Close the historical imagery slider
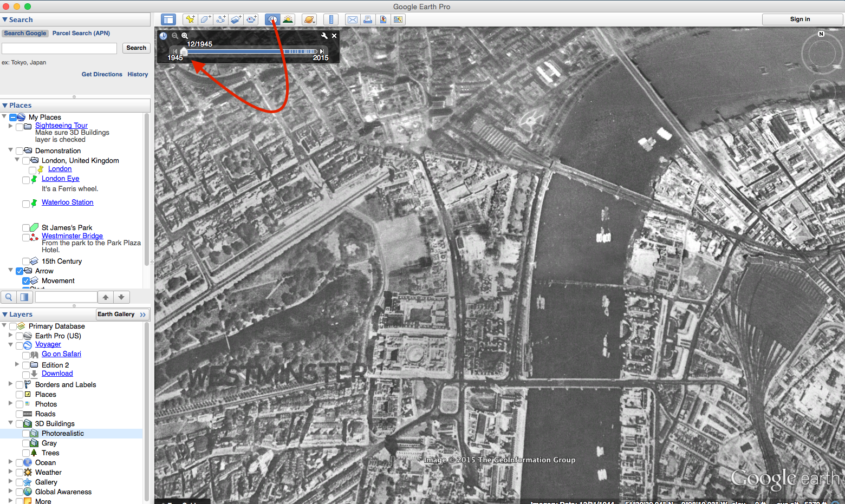This screenshot has height=504, width=845. [x=334, y=36]
